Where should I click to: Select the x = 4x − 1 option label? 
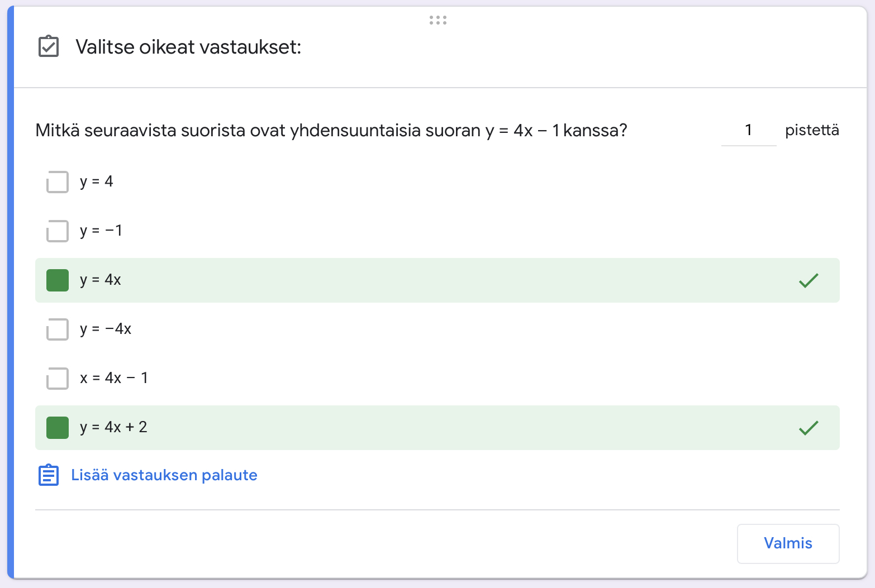point(114,378)
